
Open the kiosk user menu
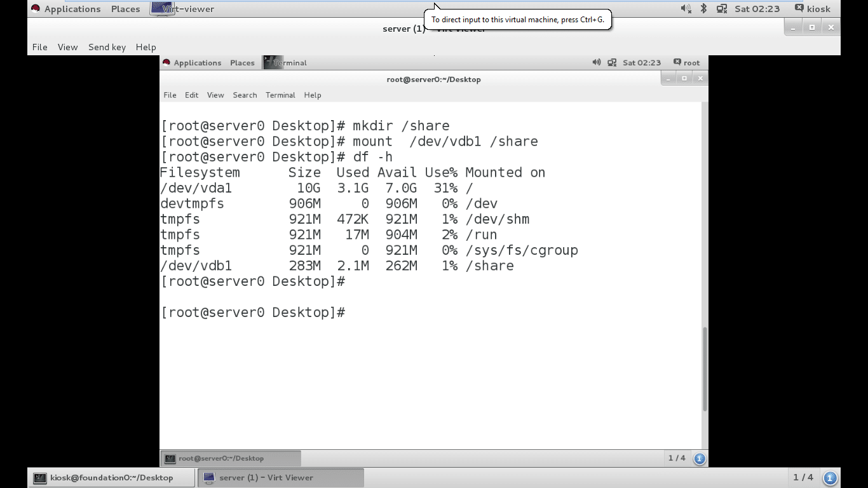click(x=812, y=9)
